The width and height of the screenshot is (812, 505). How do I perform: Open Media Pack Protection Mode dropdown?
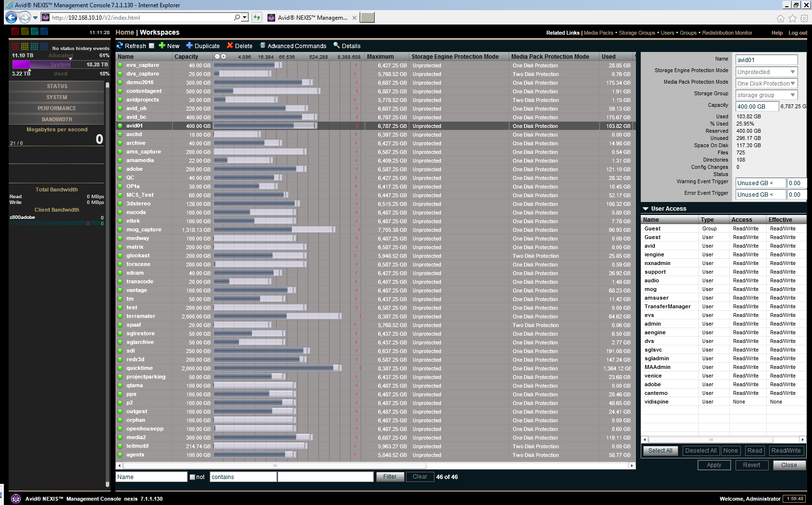(x=767, y=83)
